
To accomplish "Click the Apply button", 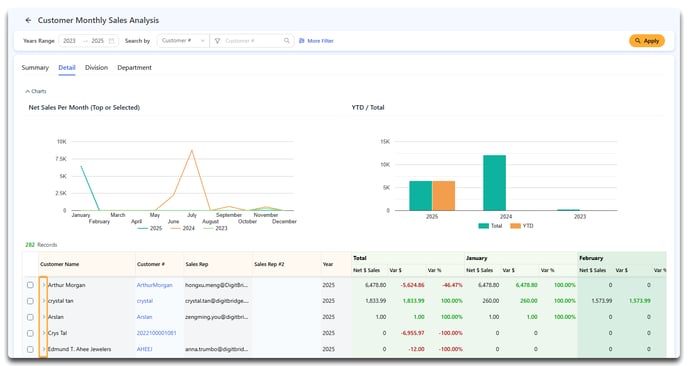I will [647, 41].
